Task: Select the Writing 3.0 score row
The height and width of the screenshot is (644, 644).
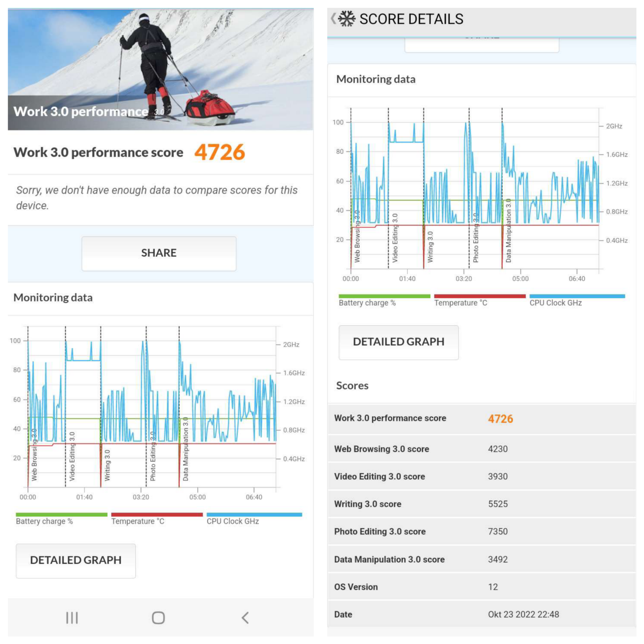Action: 481,504
